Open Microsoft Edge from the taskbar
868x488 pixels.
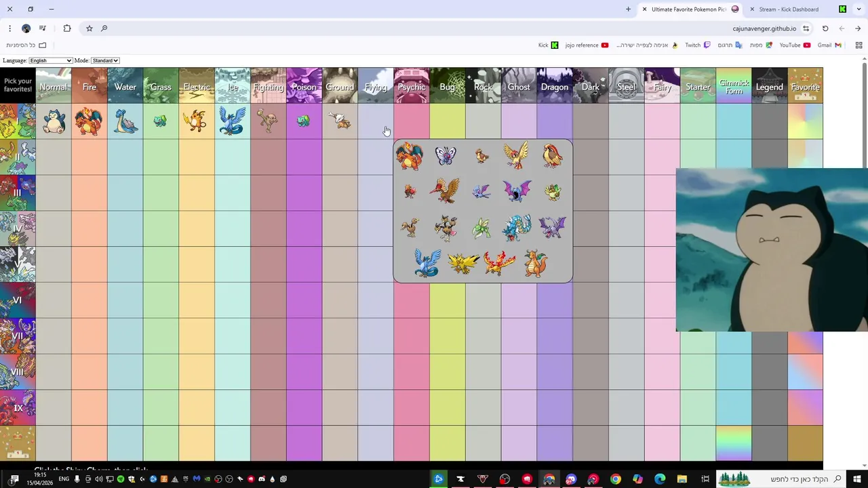tap(660, 479)
